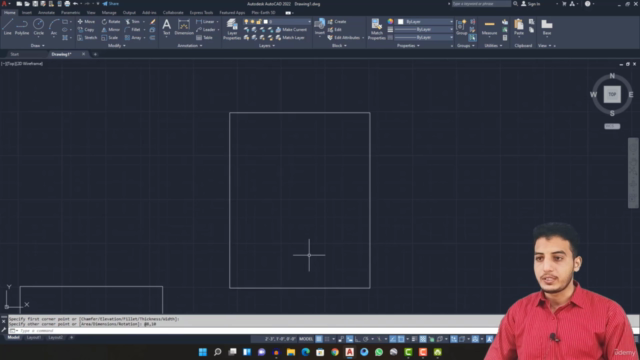The width and height of the screenshot is (640, 360).
Task: Click the Share button
Action: pos(111,4)
